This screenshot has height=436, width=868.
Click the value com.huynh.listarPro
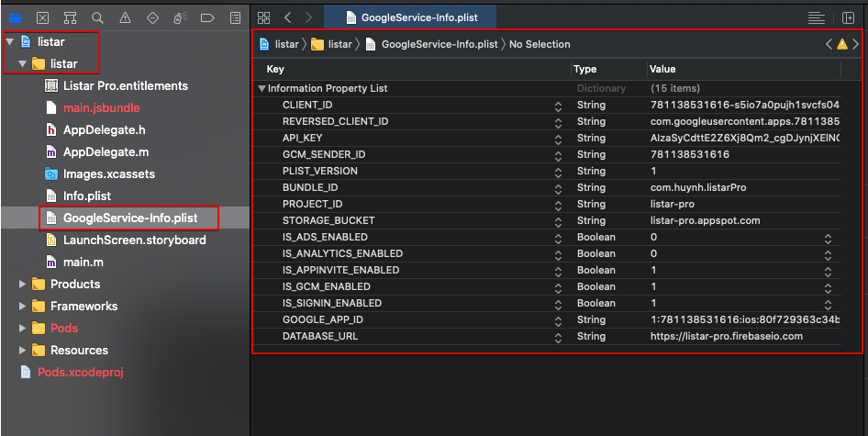click(698, 188)
